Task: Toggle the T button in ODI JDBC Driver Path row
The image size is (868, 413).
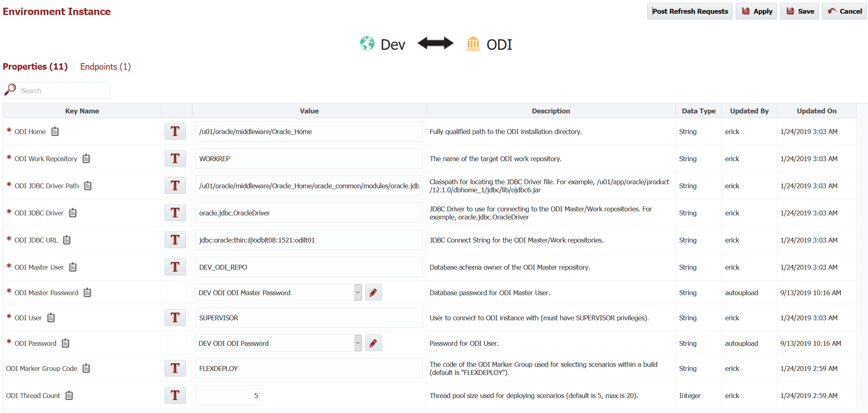Action: click(175, 186)
